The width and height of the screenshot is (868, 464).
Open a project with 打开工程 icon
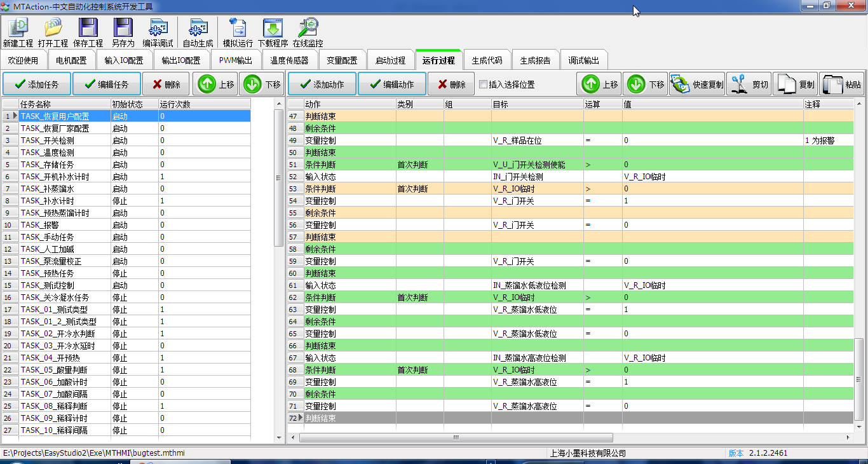click(53, 28)
